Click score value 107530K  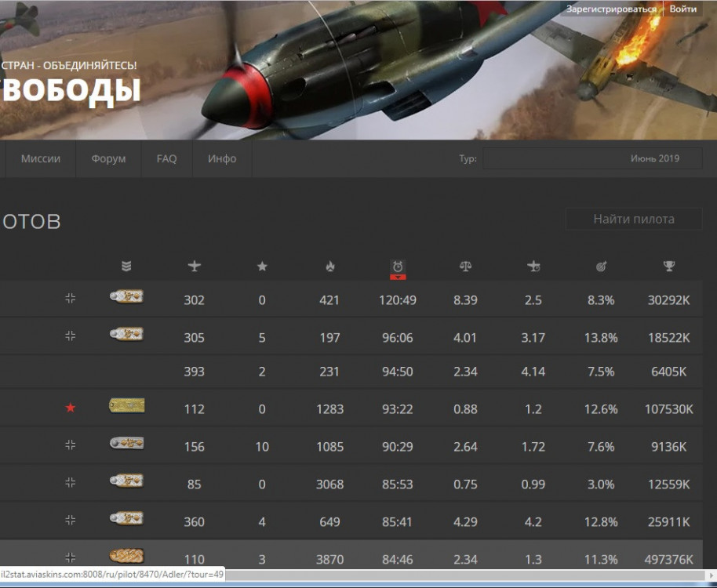[x=668, y=409]
